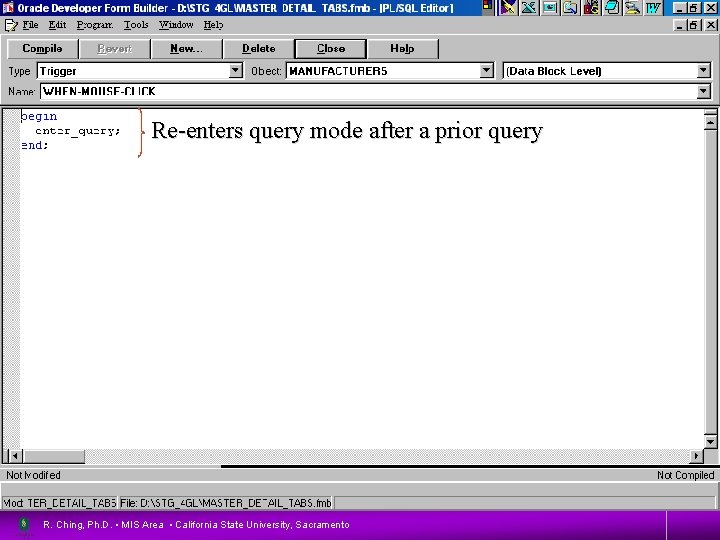Compile the trigger with the Compile button
This screenshot has width=720, height=540.
[42, 49]
